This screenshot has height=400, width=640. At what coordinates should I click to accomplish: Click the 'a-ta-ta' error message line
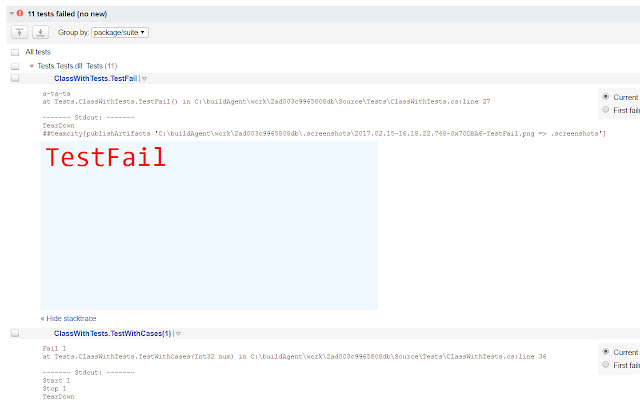coord(56,94)
